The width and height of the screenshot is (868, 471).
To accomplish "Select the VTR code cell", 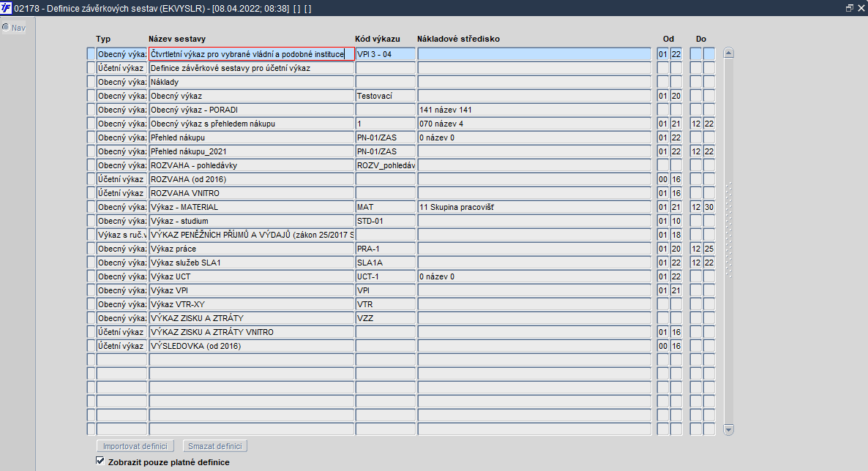I will click(385, 304).
